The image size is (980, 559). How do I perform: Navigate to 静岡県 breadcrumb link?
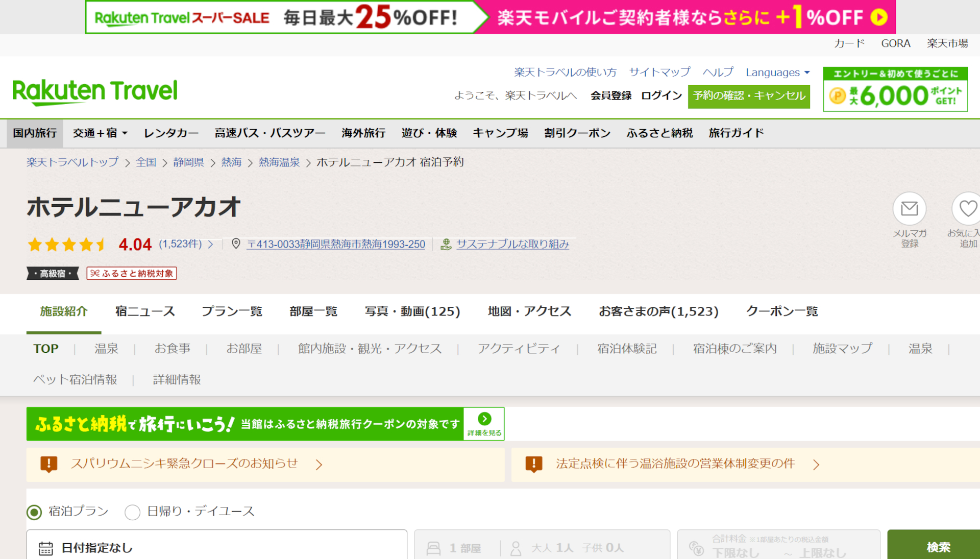click(187, 162)
